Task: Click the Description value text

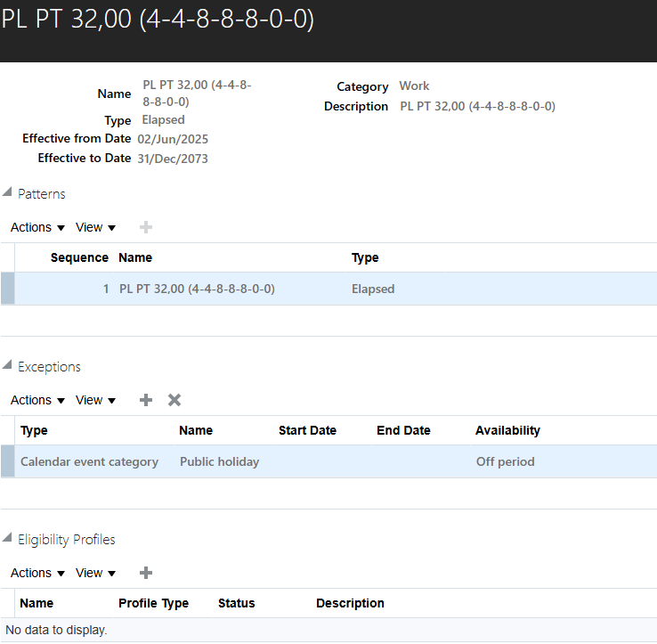Action: pos(478,106)
